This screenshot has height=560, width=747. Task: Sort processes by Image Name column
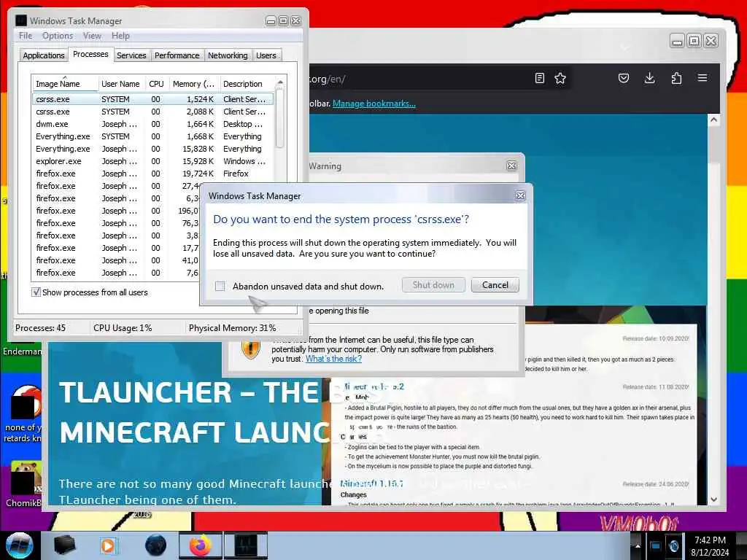click(x=65, y=84)
